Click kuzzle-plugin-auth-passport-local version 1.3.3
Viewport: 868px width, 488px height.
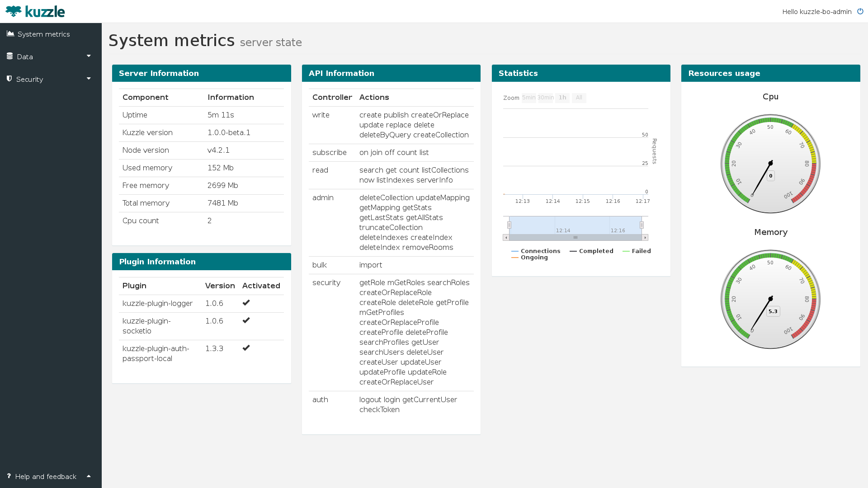[x=214, y=349]
